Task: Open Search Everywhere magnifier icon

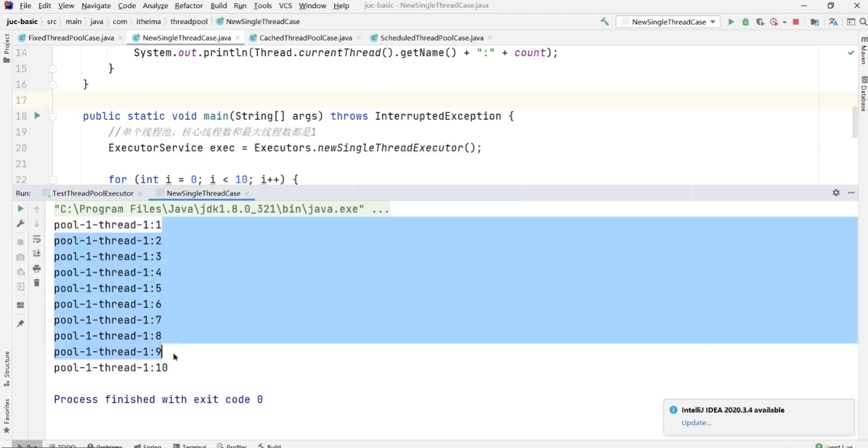Action: pyautogui.click(x=863, y=22)
